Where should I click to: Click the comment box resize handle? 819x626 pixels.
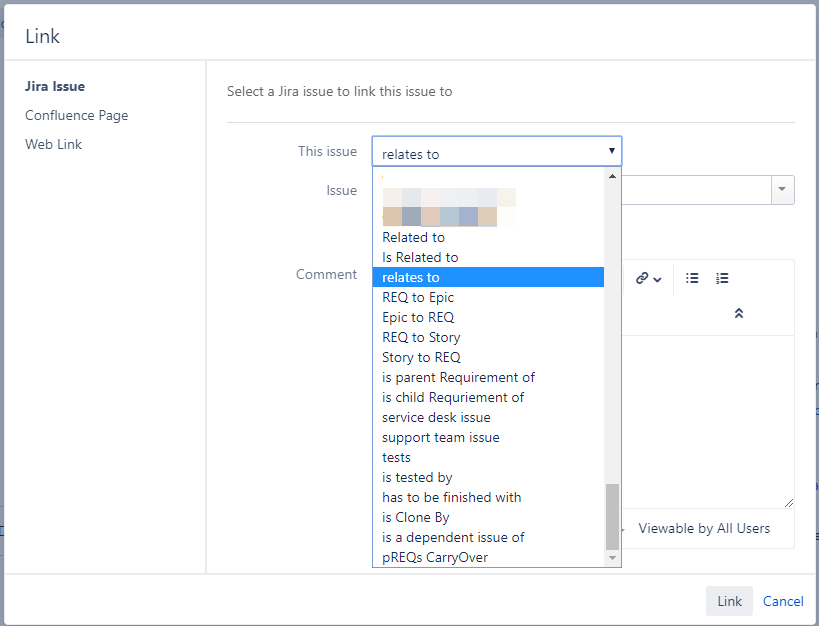click(x=789, y=503)
